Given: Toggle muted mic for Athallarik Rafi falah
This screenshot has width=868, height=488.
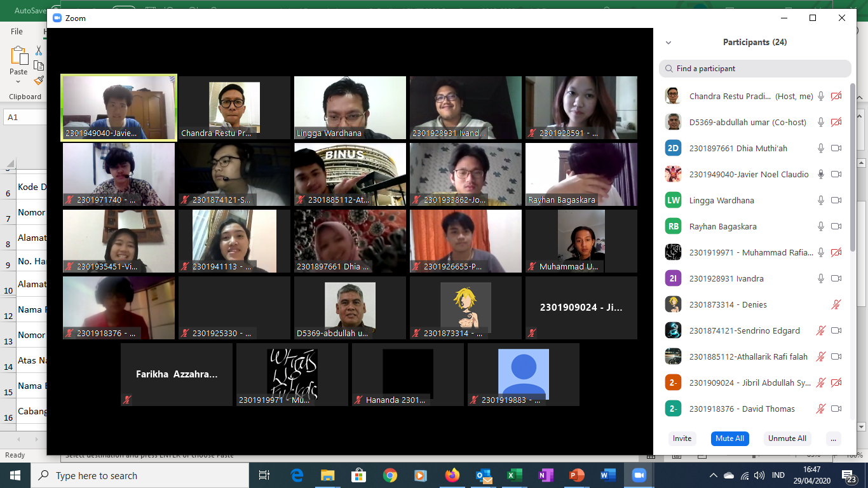Looking at the screenshot, I should pos(821,356).
